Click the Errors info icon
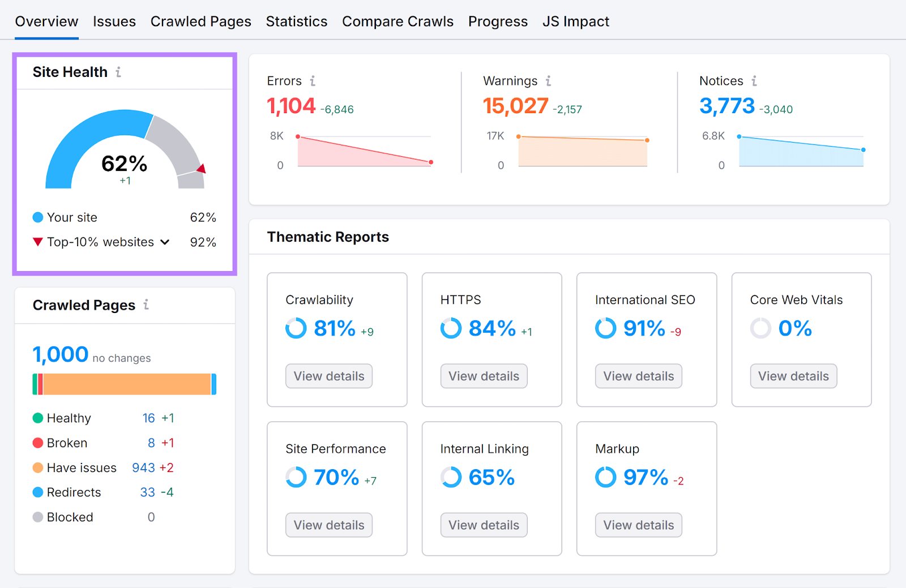This screenshot has height=588, width=906. click(314, 81)
